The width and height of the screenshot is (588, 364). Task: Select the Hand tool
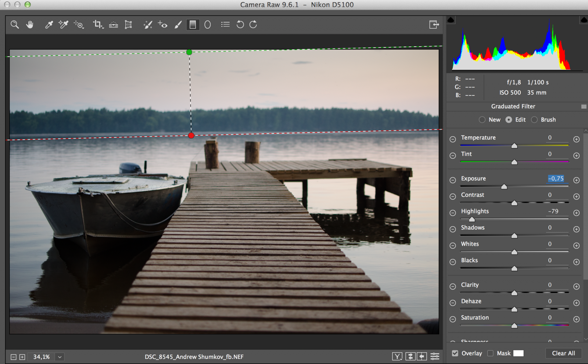[30, 25]
